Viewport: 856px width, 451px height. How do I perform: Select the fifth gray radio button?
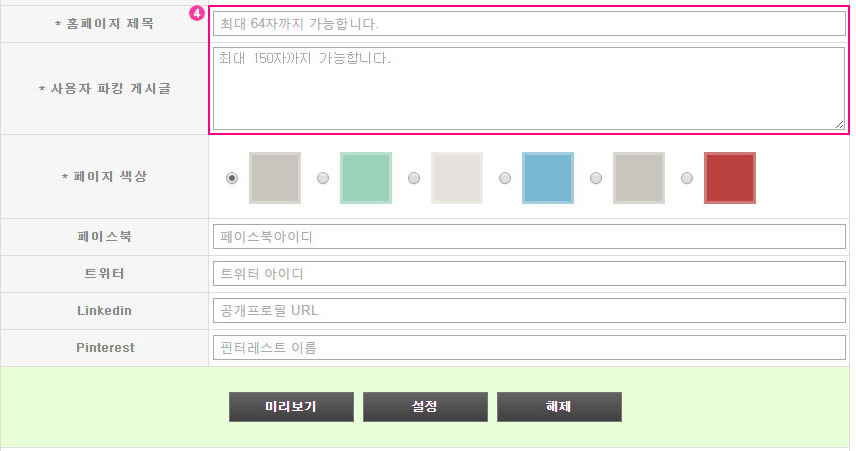pos(596,178)
